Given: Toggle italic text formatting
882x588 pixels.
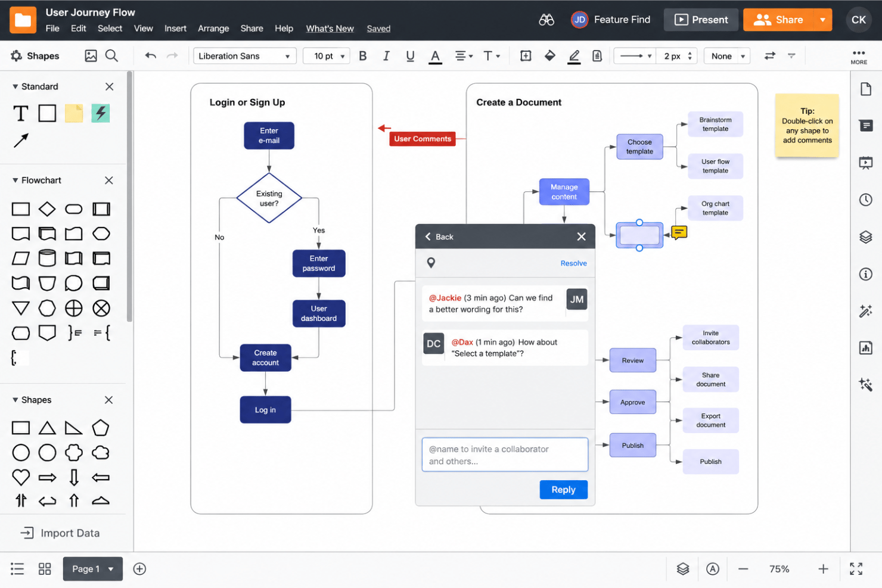Looking at the screenshot, I should 386,56.
